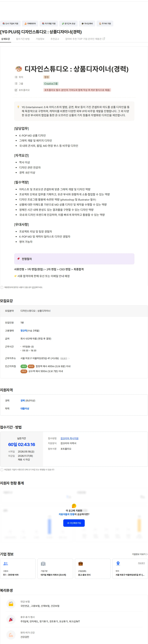
Task: Open the 지도보기 link beside work address
Action: click(x=64, y=358)
